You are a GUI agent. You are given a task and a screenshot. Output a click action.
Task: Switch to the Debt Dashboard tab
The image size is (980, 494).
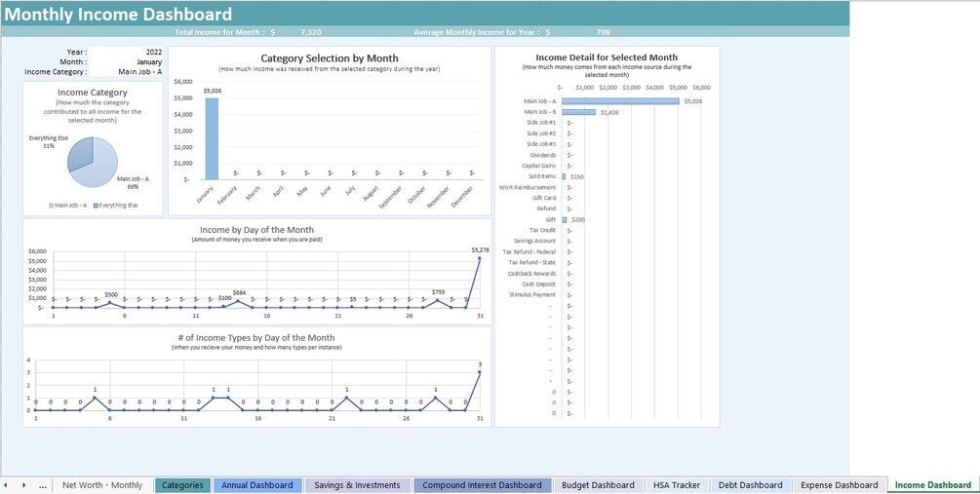click(750, 485)
